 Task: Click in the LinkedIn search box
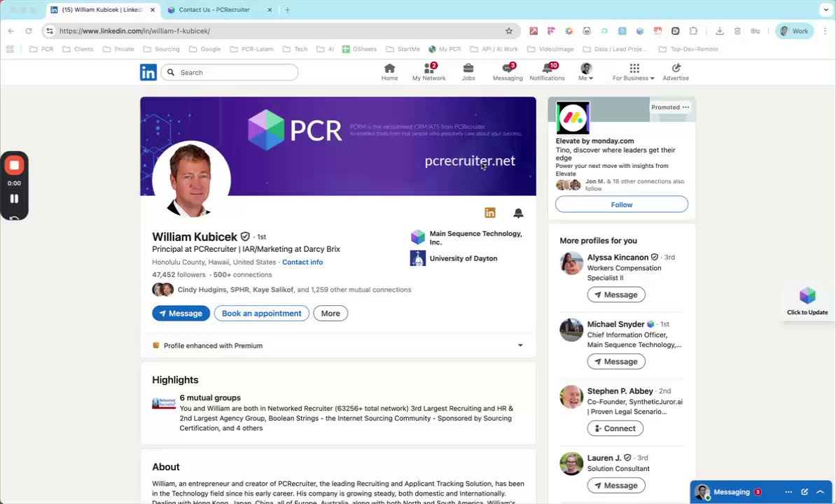[x=229, y=73]
